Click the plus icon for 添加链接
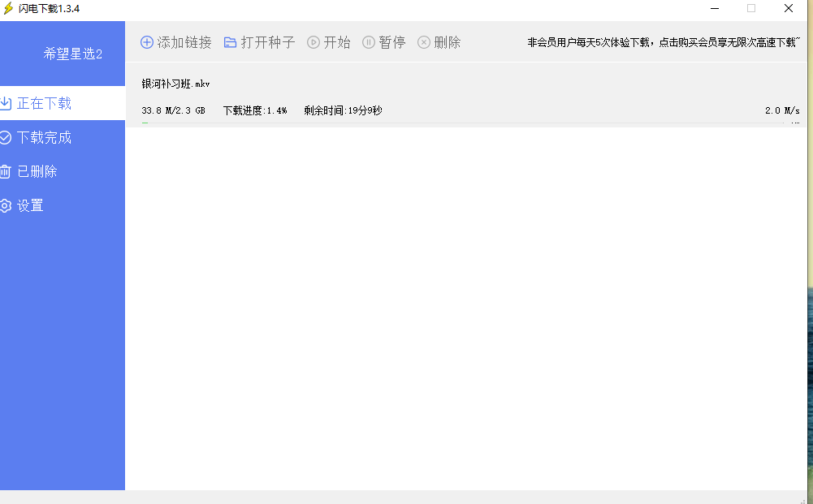The image size is (813, 504). (147, 42)
